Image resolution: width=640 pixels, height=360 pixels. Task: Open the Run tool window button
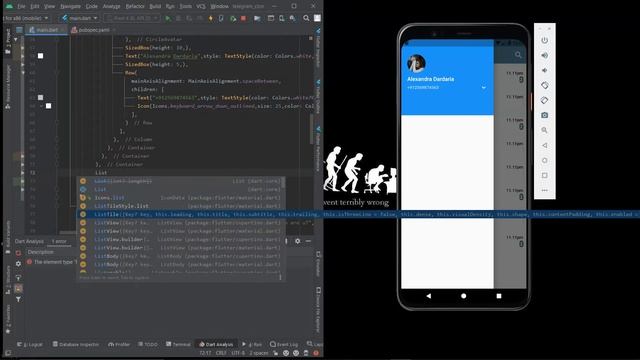pyautogui.click(x=252, y=344)
